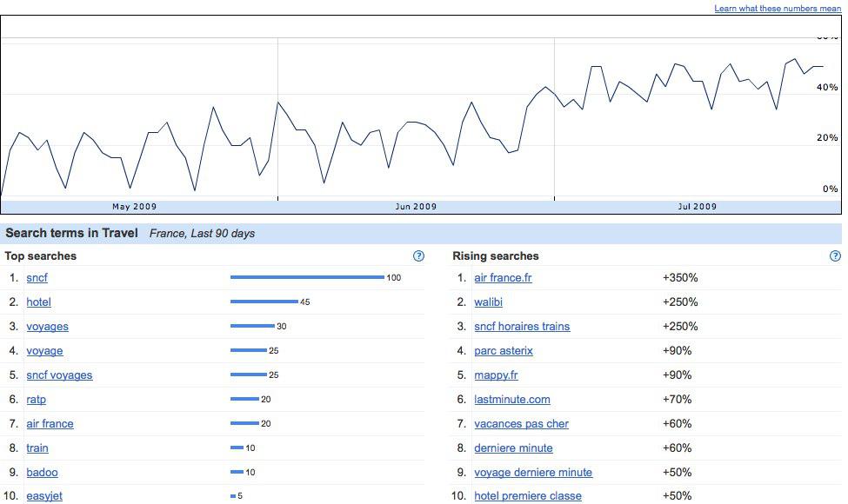
Task: Click the '+50%' value for hotel premiere classe
Action: [677, 496]
